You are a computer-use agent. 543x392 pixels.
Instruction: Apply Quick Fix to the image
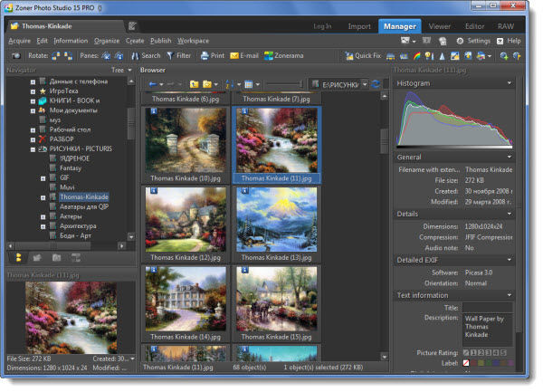(x=362, y=55)
